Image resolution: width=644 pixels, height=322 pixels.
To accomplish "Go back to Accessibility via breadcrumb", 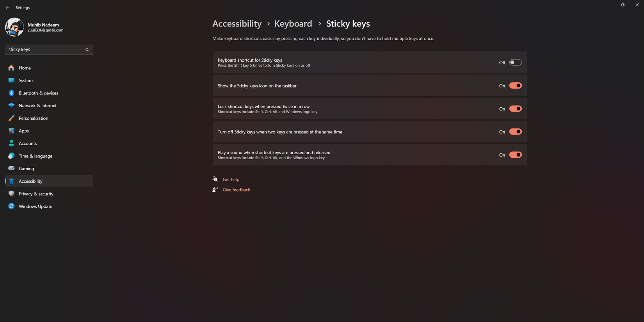I will point(237,23).
